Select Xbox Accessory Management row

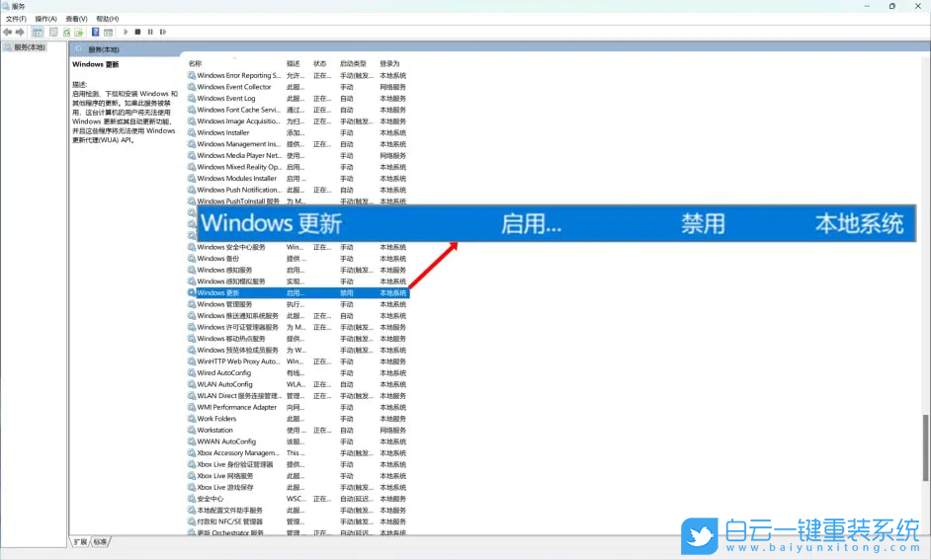298,452
